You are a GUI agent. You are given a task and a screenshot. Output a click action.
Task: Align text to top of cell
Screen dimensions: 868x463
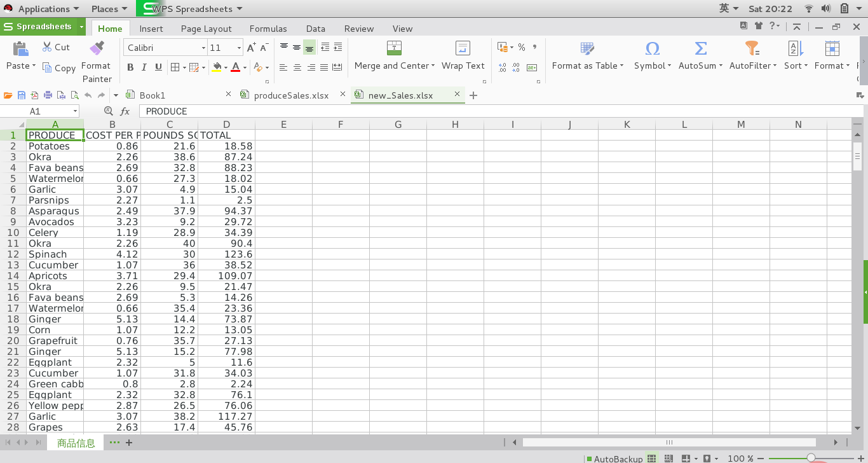[x=283, y=47]
